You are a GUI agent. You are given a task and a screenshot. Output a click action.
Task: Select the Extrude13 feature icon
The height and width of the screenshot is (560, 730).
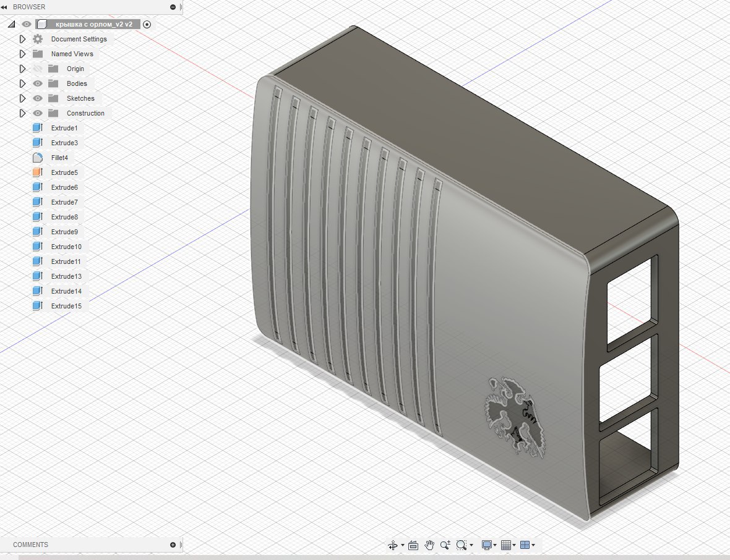[38, 276]
